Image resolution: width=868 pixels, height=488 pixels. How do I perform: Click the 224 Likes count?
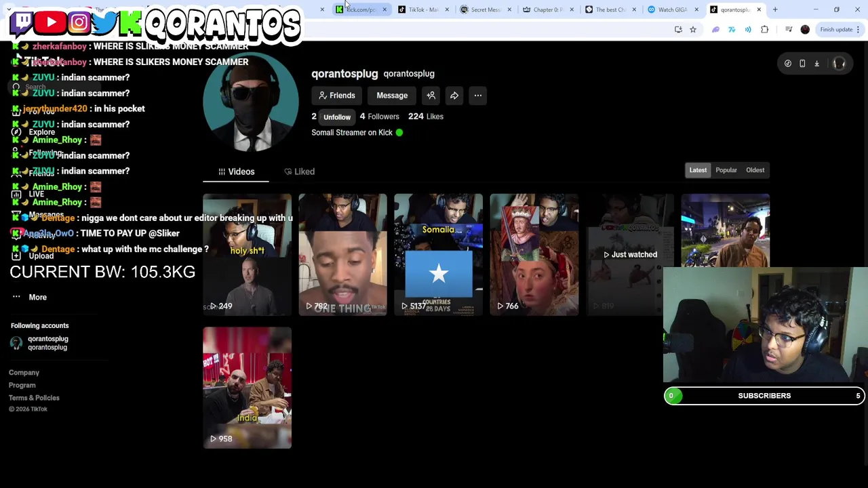pyautogui.click(x=426, y=117)
